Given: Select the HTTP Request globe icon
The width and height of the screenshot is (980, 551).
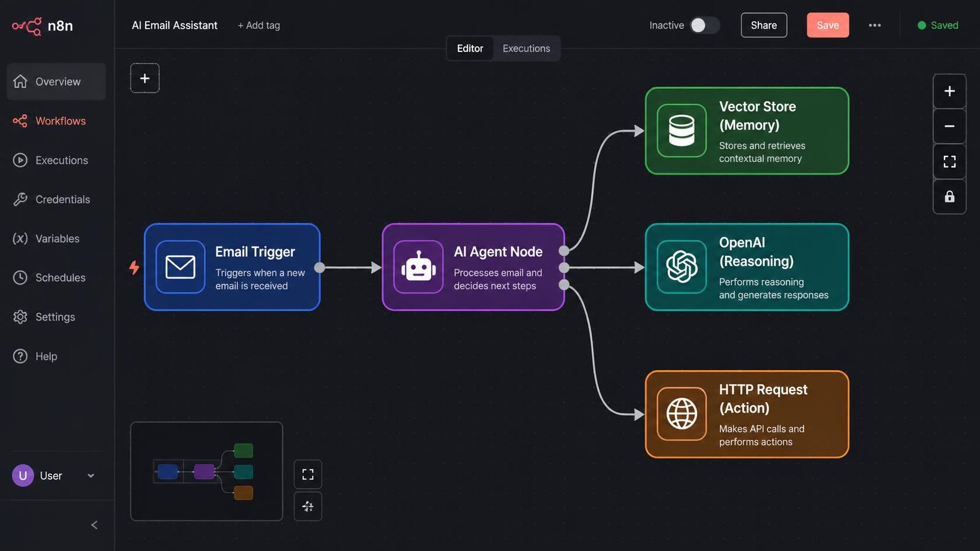Looking at the screenshot, I should point(682,414).
